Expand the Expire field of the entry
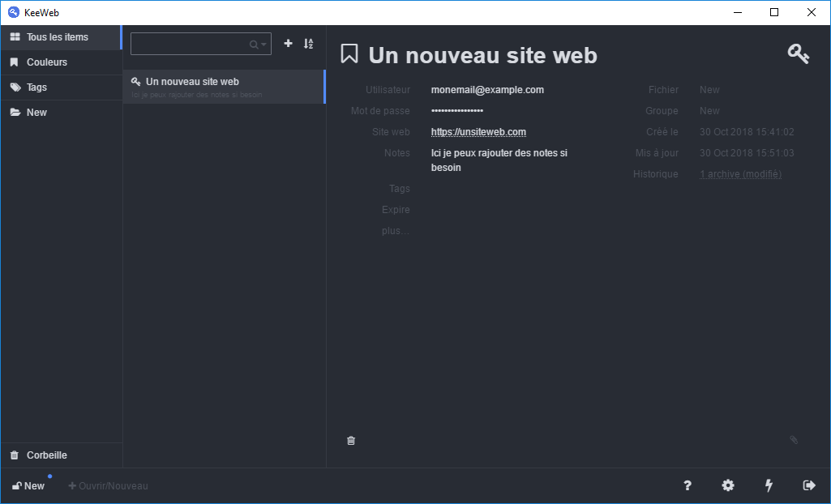The height and width of the screenshot is (504, 831). [x=396, y=209]
